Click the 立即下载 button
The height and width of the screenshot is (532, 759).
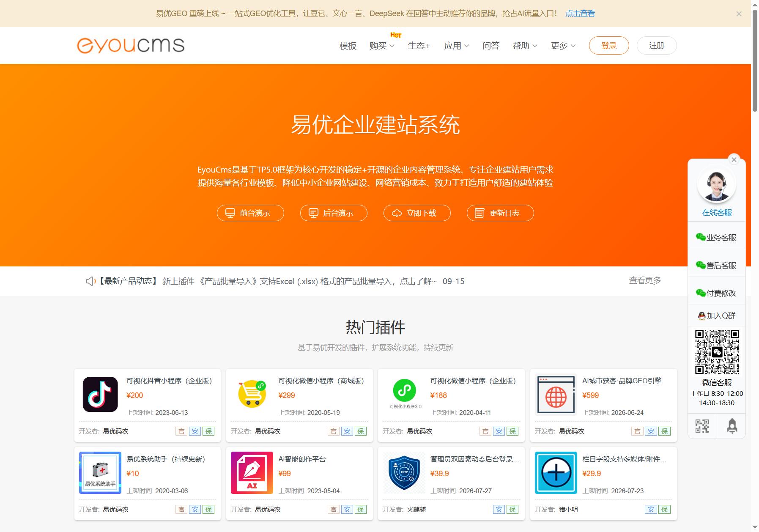pos(417,213)
